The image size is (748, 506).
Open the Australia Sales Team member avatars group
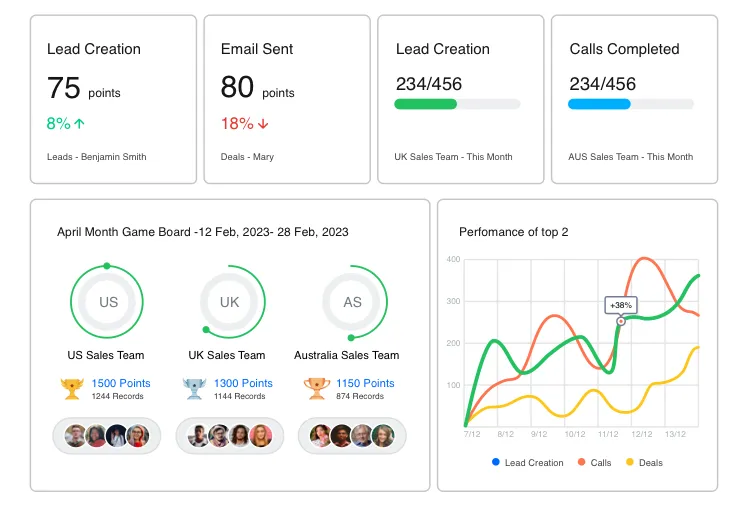click(x=352, y=436)
